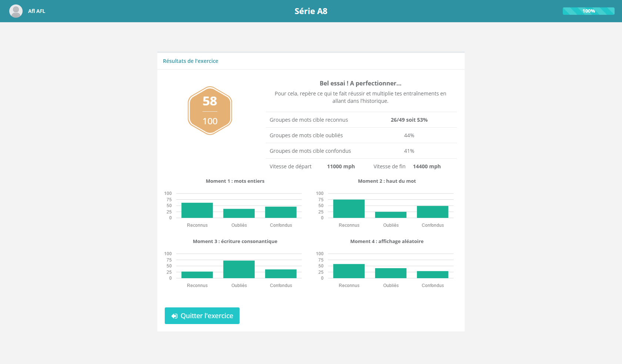Click 'Bel essai ! A perfectionner...' heading
The image size is (622, 364).
(x=361, y=83)
